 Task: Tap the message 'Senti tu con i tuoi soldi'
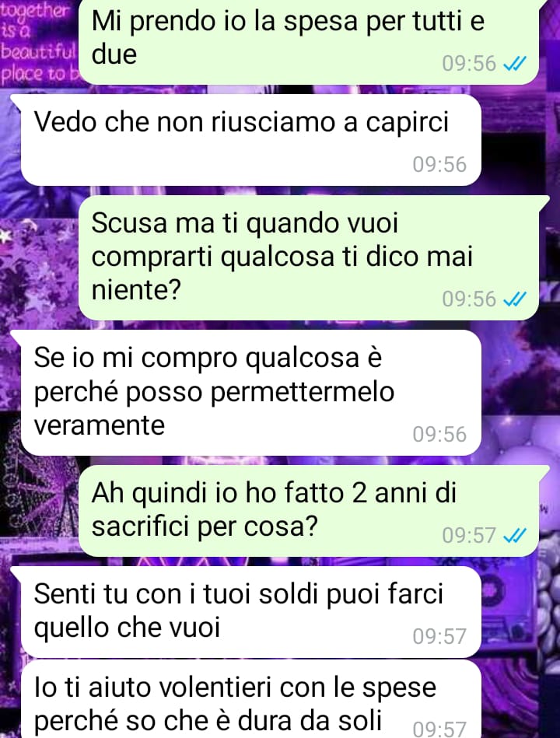(x=250, y=612)
